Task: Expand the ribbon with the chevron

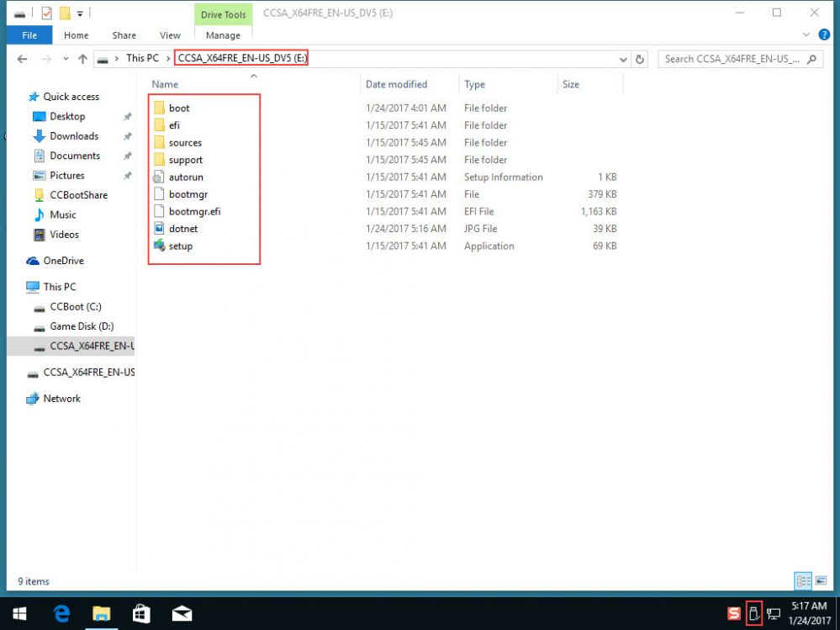Action: (x=806, y=35)
